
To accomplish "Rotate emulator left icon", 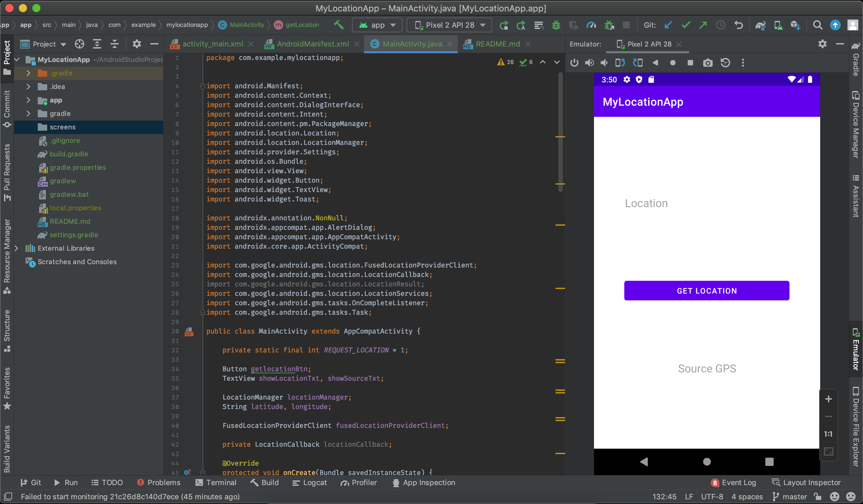I will coord(620,63).
